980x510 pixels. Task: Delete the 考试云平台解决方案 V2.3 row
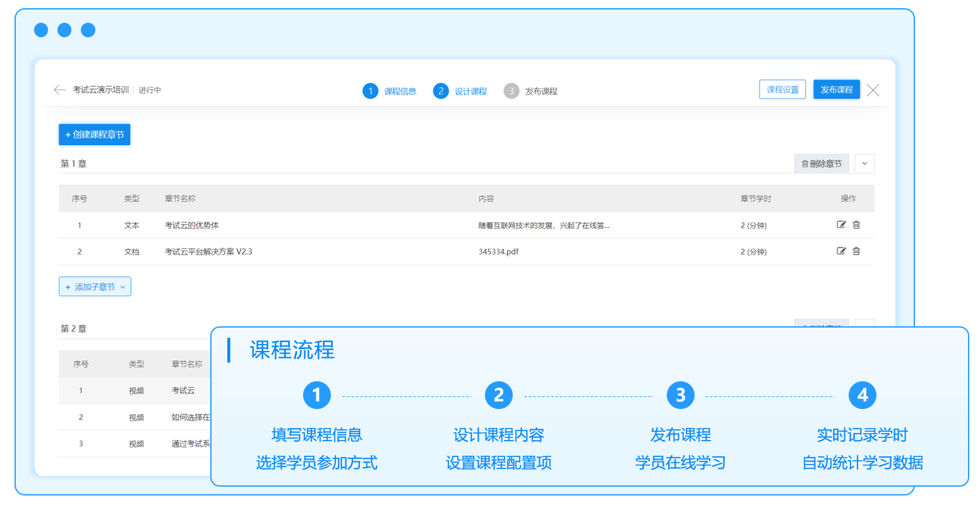pos(856,251)
